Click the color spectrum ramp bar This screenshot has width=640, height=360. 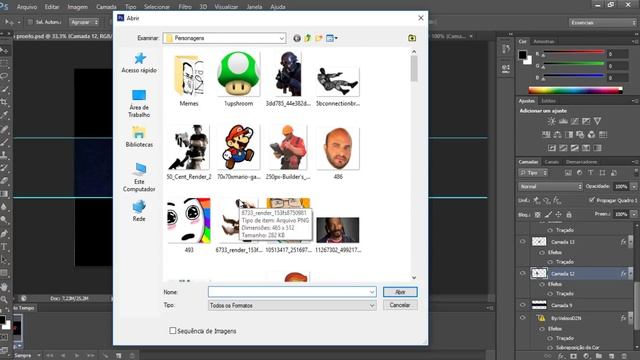pos(576,90)
